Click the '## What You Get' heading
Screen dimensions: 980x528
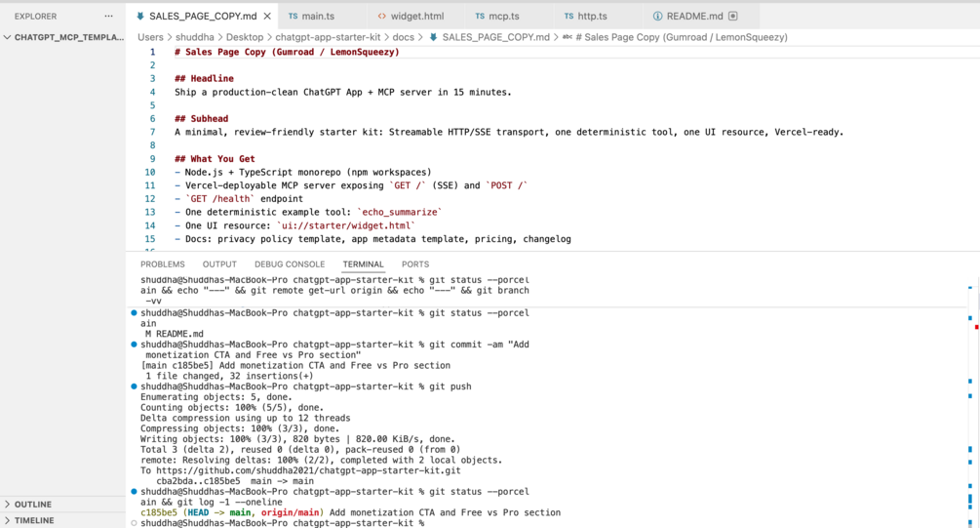215,159
